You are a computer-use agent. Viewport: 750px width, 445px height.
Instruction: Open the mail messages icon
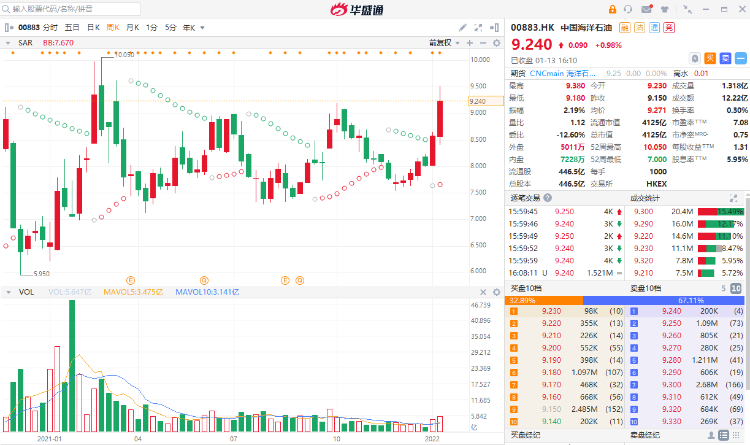646,9
